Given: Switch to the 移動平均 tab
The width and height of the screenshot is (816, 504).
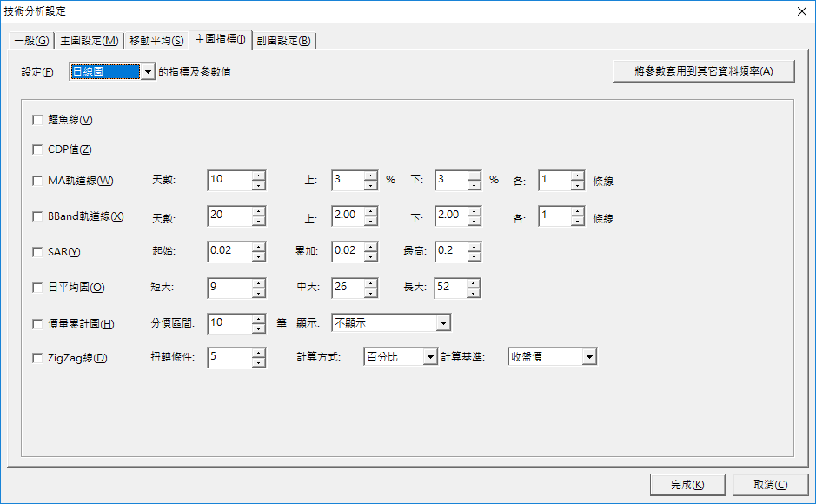Looking at the screenshot, I should [x=156, y=40].
